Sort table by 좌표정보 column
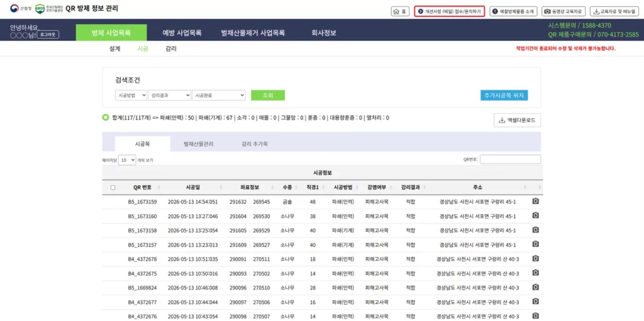 coord(250,187)
